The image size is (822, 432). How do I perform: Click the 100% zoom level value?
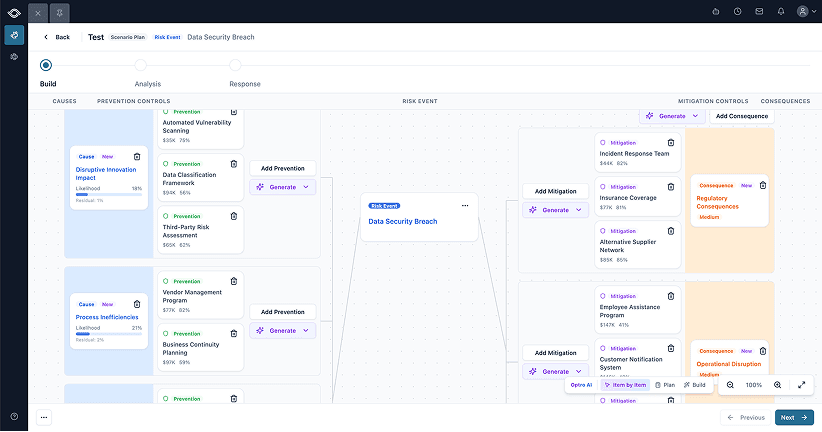[754, 385]
